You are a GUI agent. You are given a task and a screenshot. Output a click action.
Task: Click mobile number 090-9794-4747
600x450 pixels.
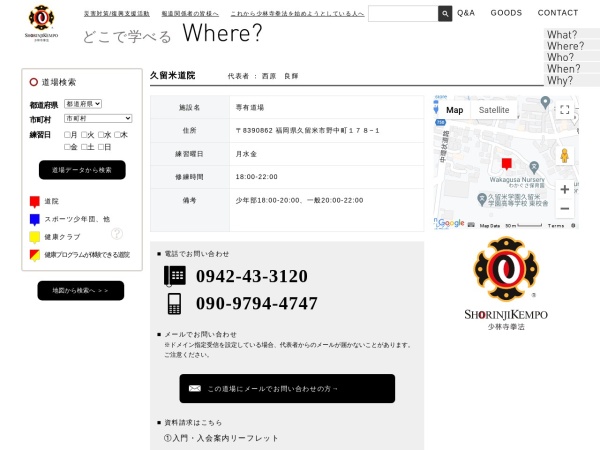point(257,303)
